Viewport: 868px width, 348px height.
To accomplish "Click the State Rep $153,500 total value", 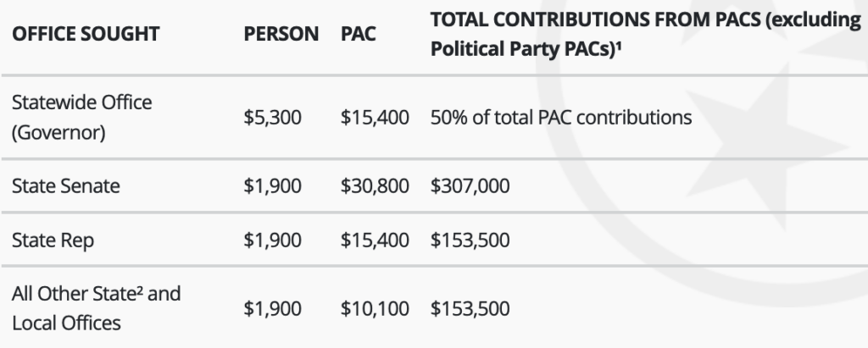I will 470,240.
